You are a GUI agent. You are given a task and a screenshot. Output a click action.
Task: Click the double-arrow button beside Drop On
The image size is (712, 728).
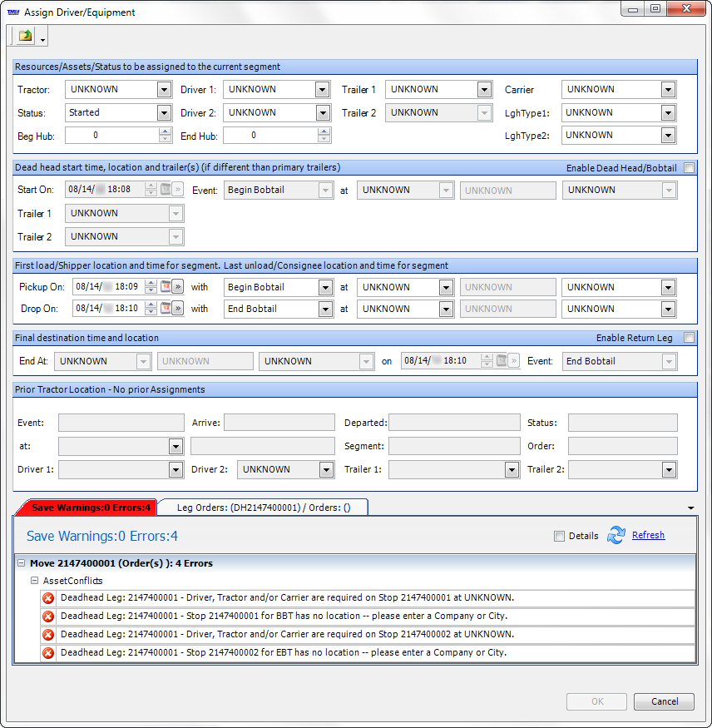pos(178,309)
